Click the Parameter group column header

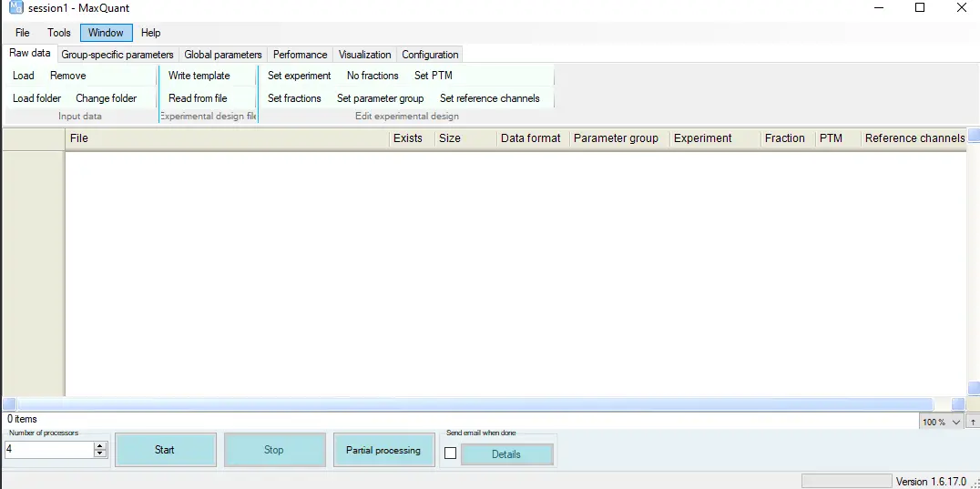tap(619, 138)
